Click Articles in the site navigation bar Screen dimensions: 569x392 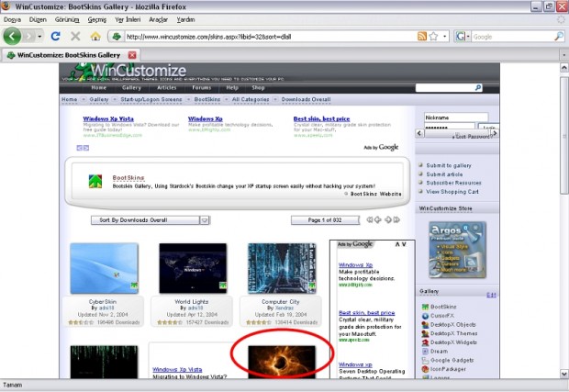coord(166,88)
